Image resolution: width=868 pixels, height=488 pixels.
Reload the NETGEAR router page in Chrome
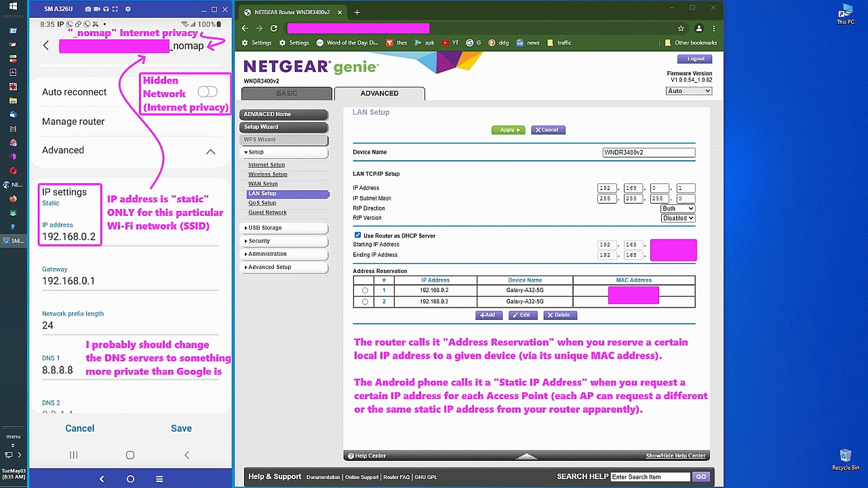point(274,29)
